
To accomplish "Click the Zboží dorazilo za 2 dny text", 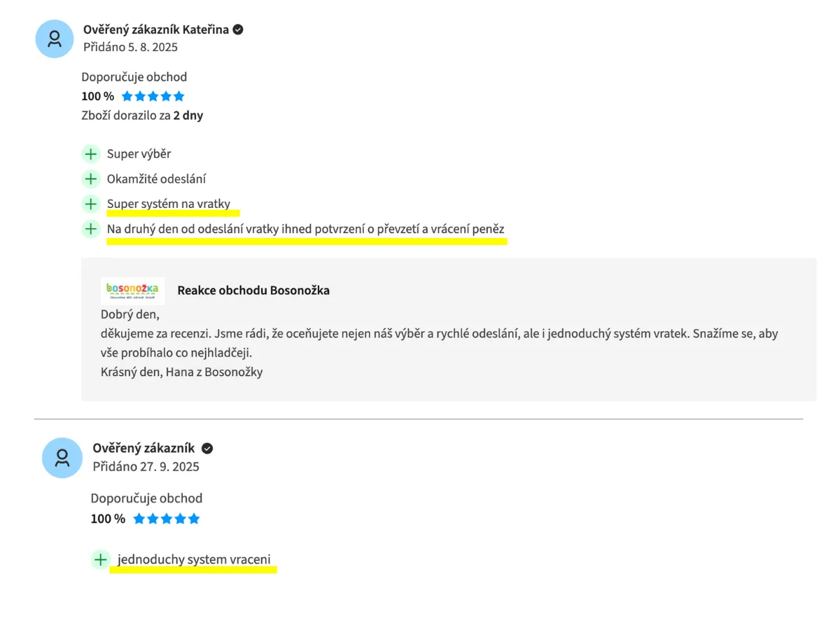I will [142, 115].
